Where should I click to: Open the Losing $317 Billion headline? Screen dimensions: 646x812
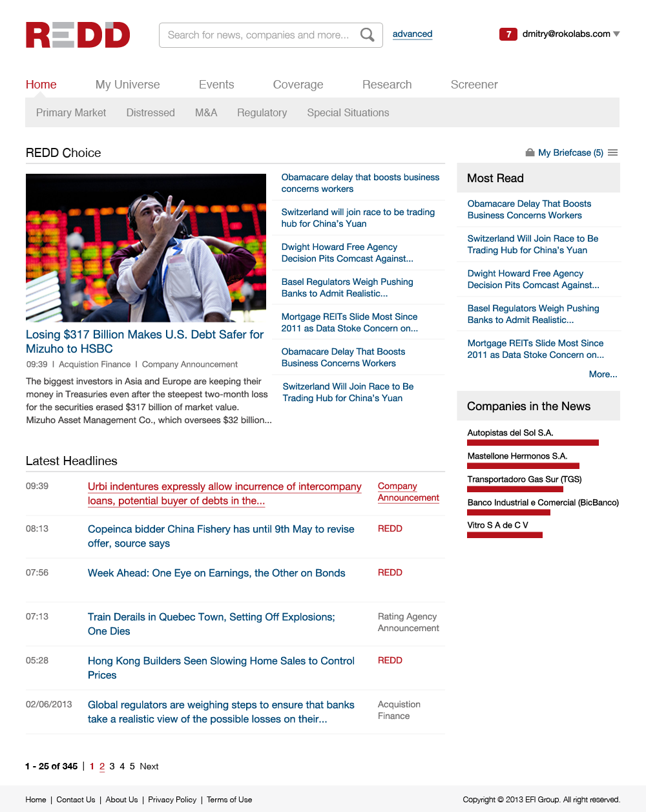(x=145, y=342)
